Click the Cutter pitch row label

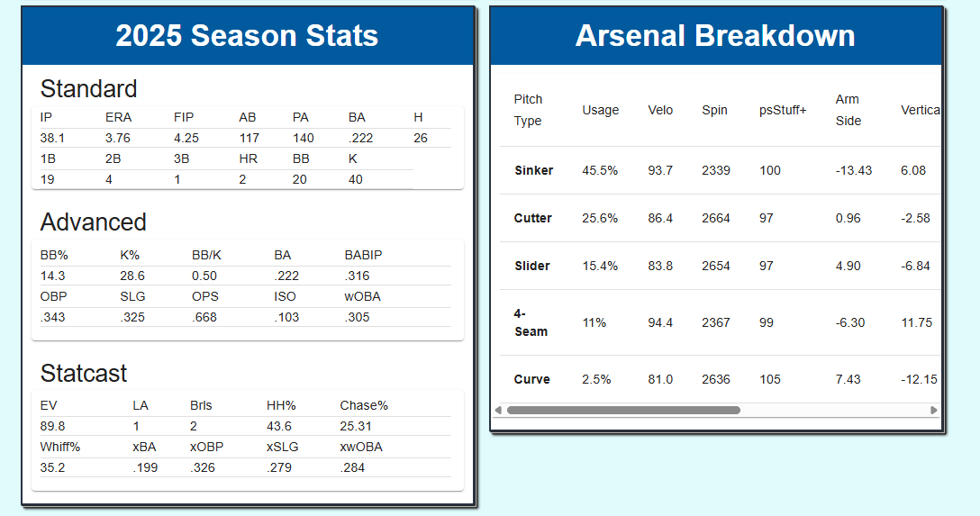(533, 218)
